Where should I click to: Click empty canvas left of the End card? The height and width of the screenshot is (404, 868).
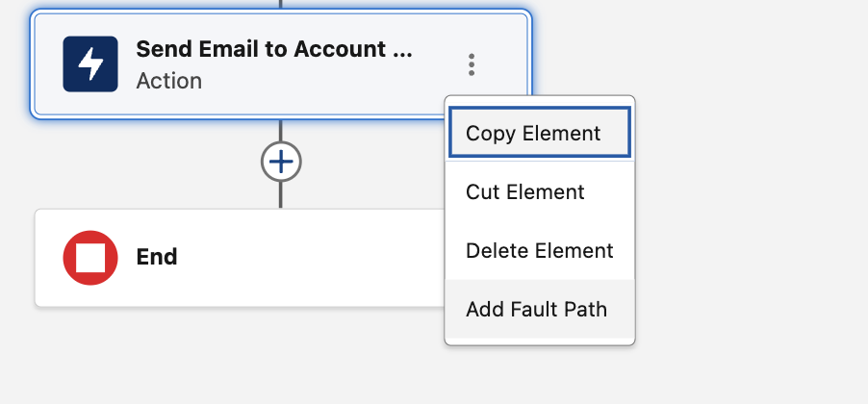[x=15, y=258]
